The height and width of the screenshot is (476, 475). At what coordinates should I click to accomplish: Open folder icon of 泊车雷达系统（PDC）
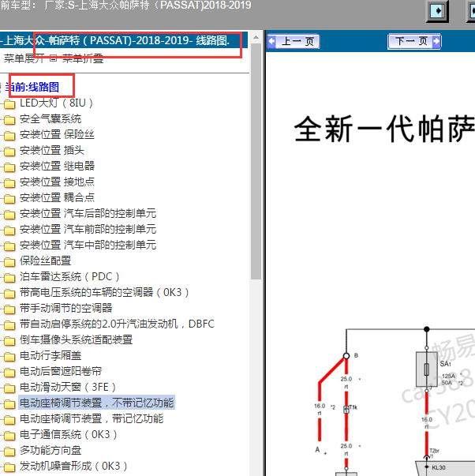9,278
